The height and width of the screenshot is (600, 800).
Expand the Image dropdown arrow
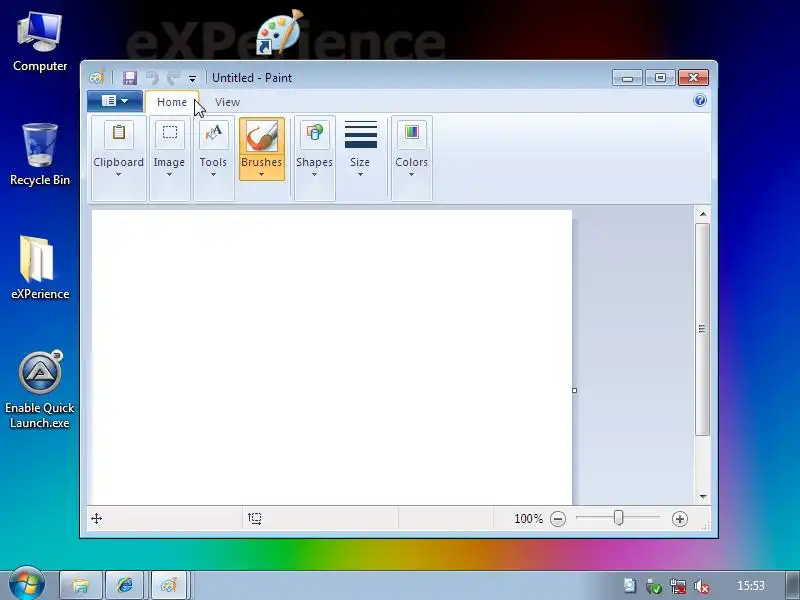tap(169, 174)
